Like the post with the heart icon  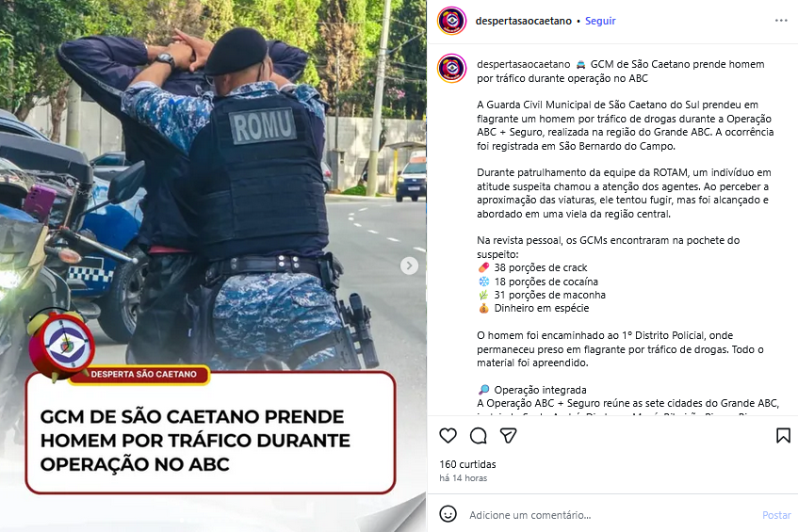[448, 436]
